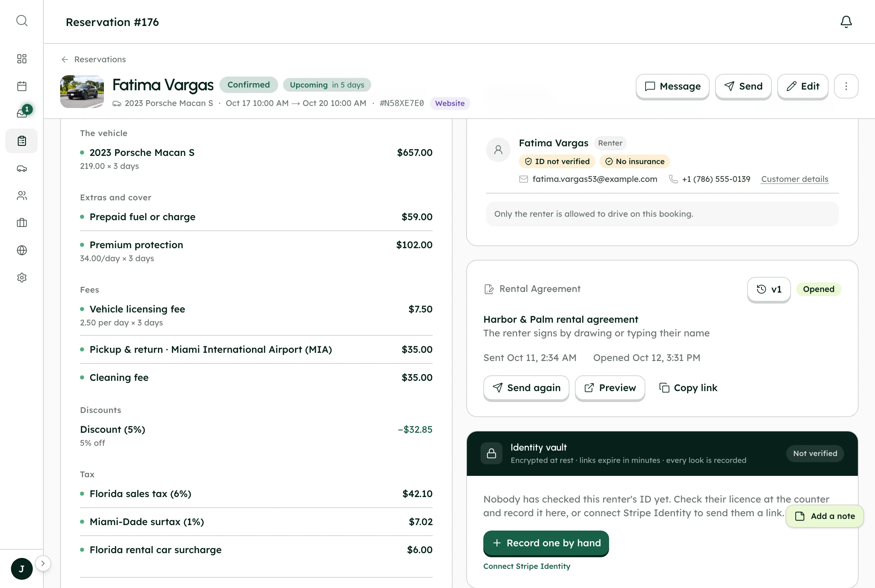Viewport: 875px width, 588px height.
Task: Open the luggage icon in sidebar
Action: (22, 223)
